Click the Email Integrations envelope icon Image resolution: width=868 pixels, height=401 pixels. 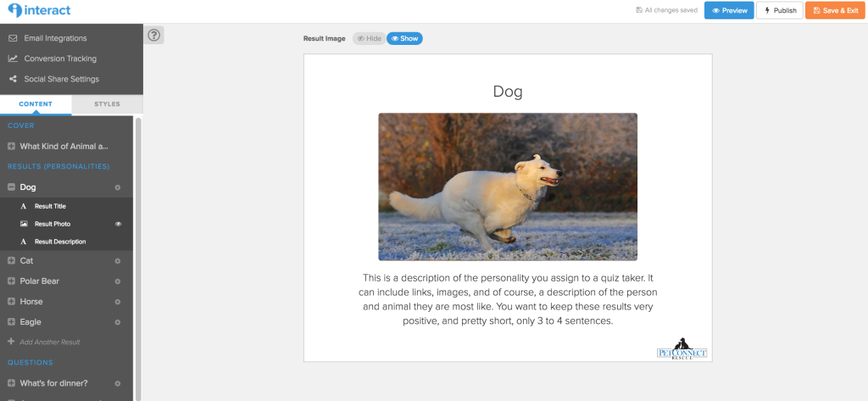13,38
